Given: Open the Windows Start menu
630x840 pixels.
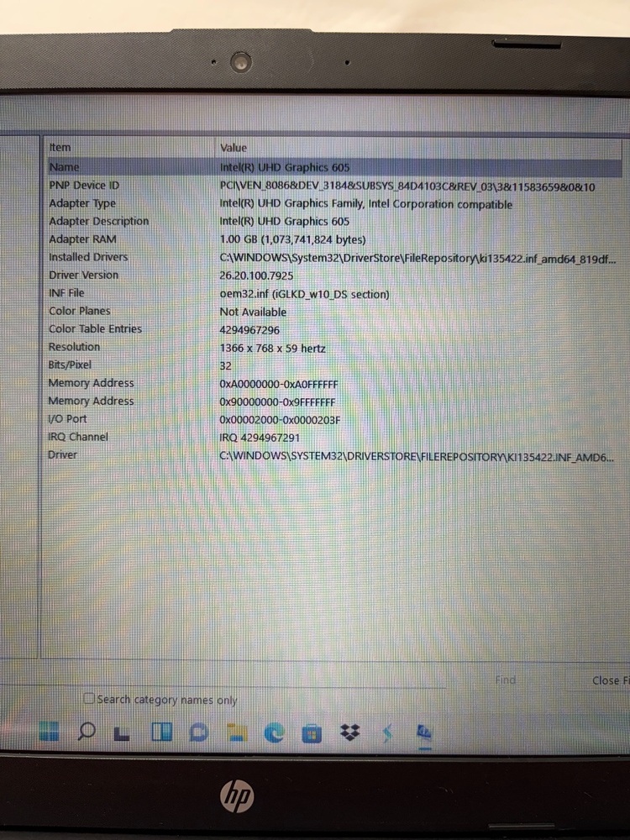Looking at the screenshot, I should (x=50, y=732).
